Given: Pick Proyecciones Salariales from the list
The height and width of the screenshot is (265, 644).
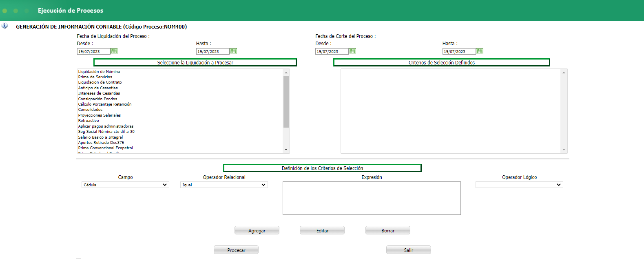Looking at the screenshot, I should point(100,115).
